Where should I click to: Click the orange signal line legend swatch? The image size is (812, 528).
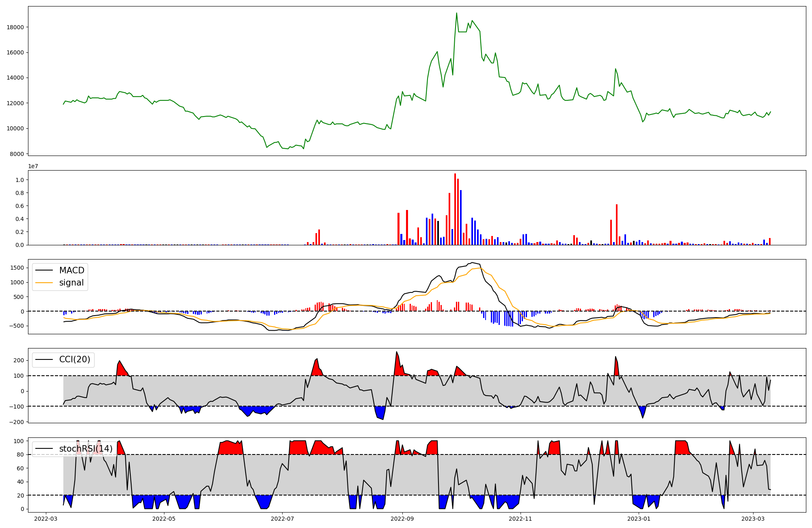(44, 283)
